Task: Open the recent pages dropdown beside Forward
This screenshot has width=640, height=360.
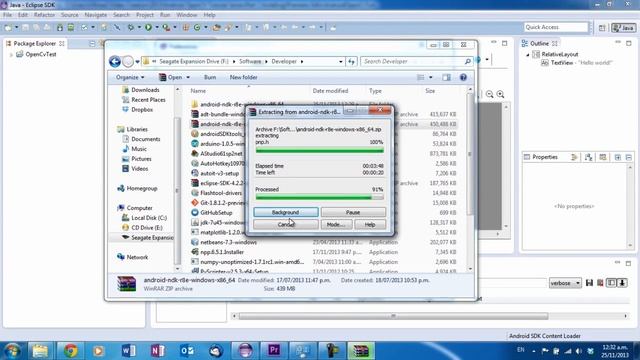Action: point(138,62)
